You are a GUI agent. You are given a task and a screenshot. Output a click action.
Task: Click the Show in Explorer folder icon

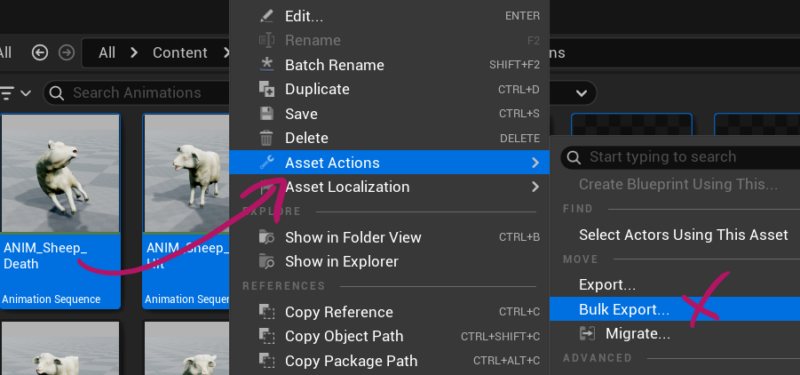266,261
